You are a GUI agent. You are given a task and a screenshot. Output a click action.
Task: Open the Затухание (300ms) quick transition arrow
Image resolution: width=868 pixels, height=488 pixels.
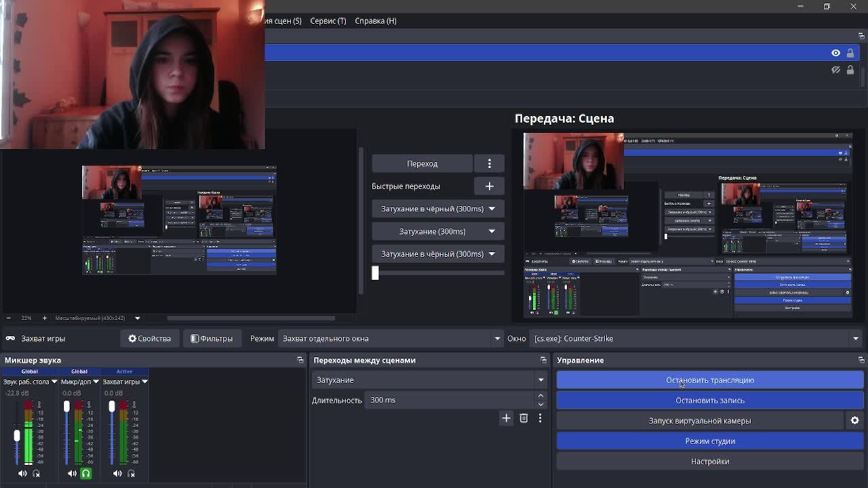click(x=492, y=231)
